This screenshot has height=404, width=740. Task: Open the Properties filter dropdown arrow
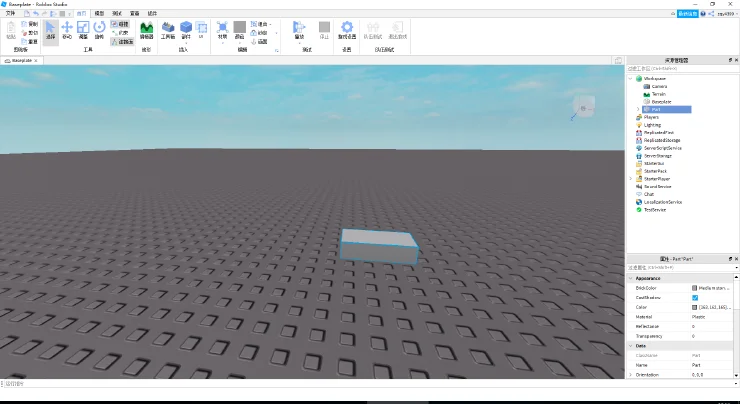tap(736, 268)
